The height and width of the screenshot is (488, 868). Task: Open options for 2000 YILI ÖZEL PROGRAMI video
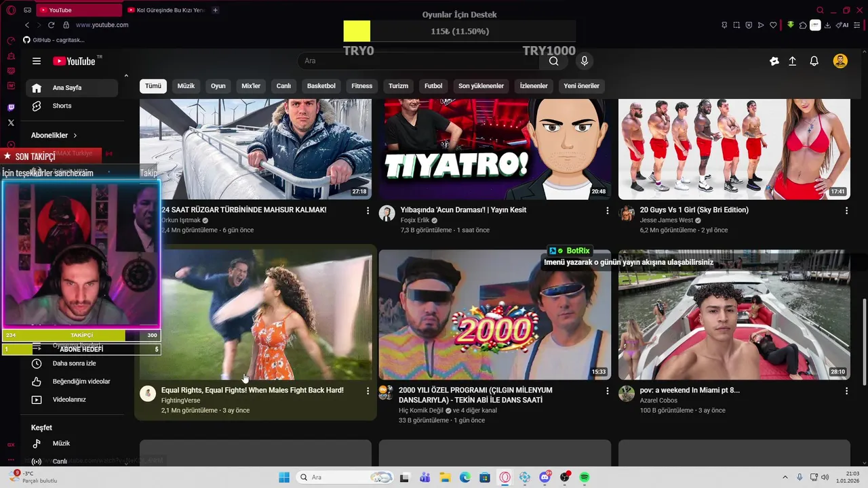(608, 391)
